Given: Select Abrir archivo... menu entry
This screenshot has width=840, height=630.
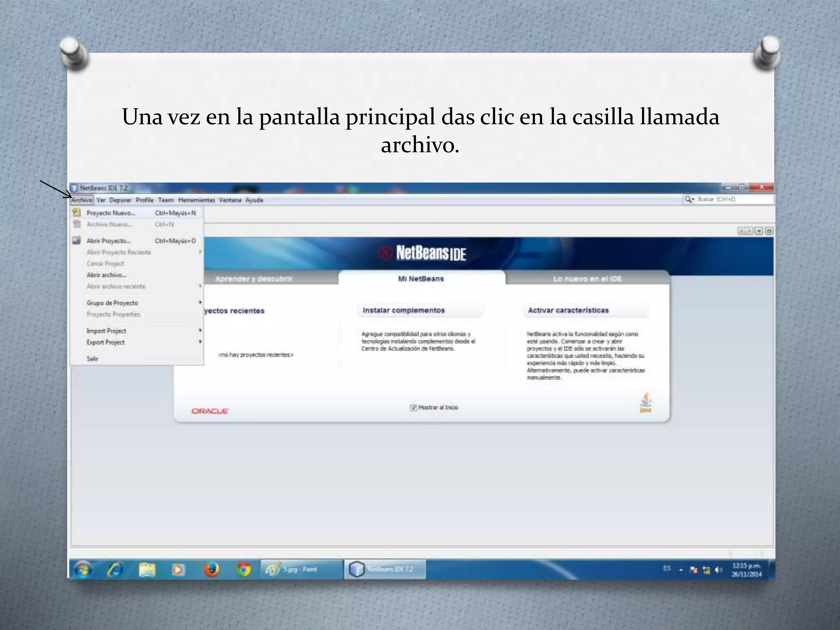Looking at the screenshot, I should 137,275.
